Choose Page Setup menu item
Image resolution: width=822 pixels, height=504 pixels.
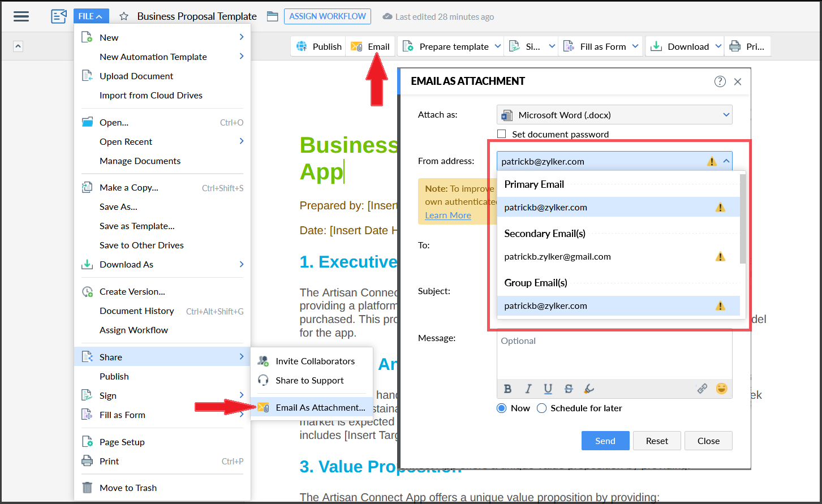pyautogui.click(x=162, y=442)
